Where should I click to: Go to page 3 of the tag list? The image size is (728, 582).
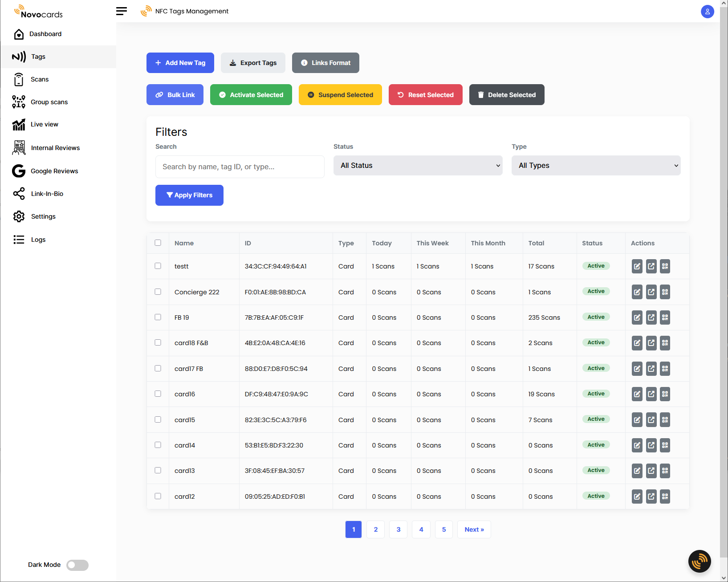pyautogui.click(x=398, y=529)
